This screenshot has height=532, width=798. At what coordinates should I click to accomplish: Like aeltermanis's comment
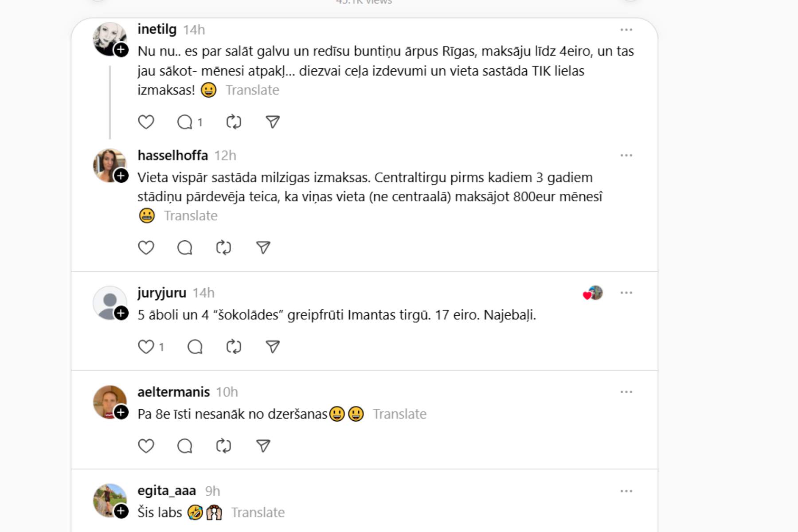[x=146, y=446]
